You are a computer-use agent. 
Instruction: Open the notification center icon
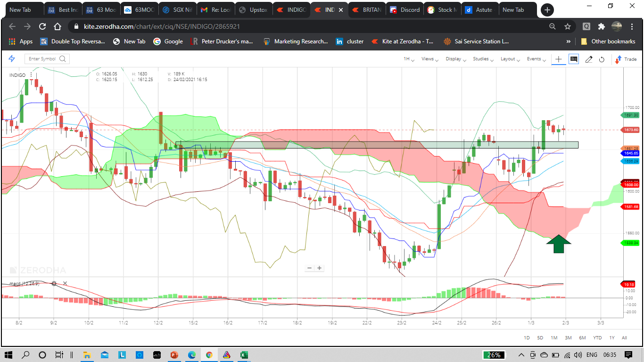pyautogui.click(x=628, y=355)
